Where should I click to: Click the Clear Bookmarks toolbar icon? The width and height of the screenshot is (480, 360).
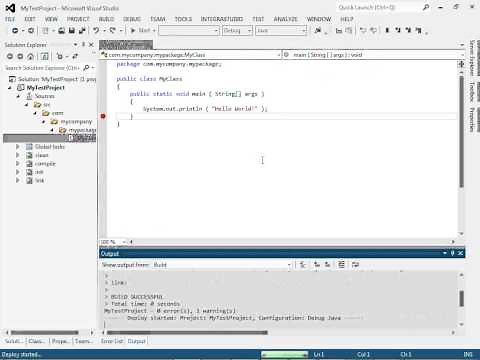(x=419, y=30)
